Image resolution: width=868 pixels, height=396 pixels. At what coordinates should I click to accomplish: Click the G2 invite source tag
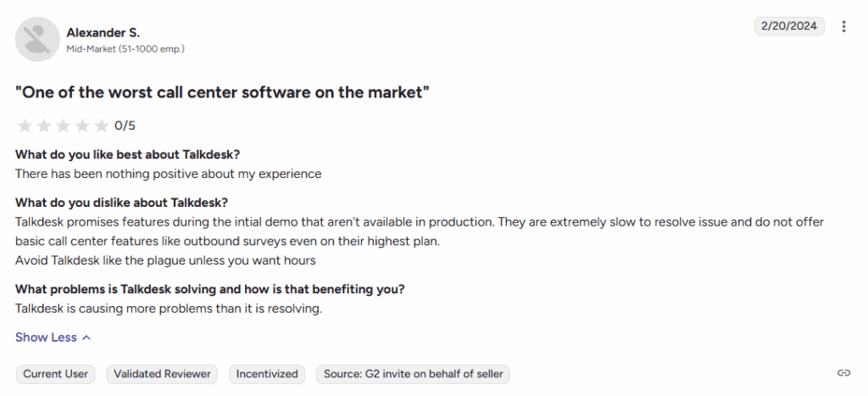coord(413,374)
